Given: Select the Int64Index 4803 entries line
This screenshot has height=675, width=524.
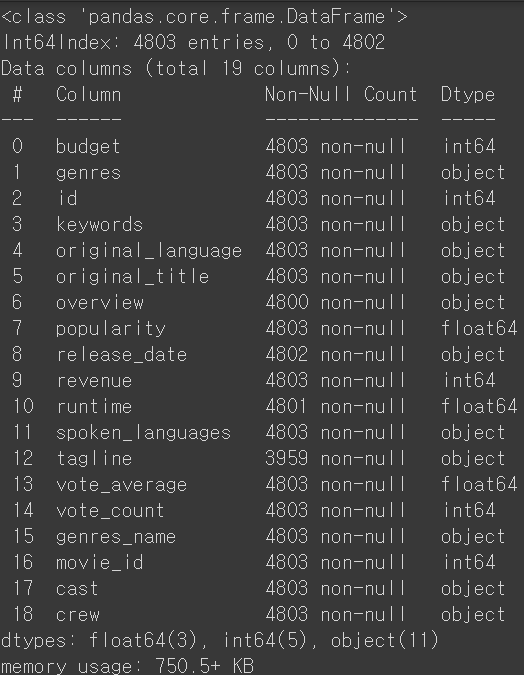Looking at the screenshot, I should [x=193, y=43].
